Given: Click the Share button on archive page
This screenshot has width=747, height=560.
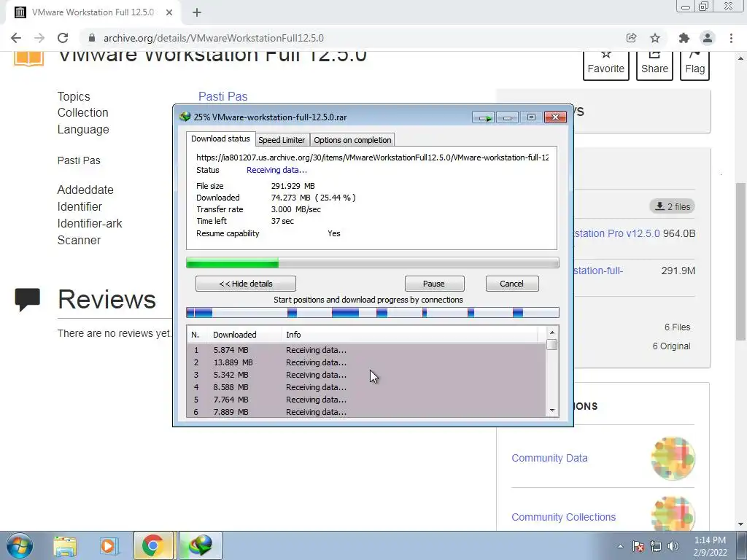Looking at the screenshot, I should tap(654, 64).
